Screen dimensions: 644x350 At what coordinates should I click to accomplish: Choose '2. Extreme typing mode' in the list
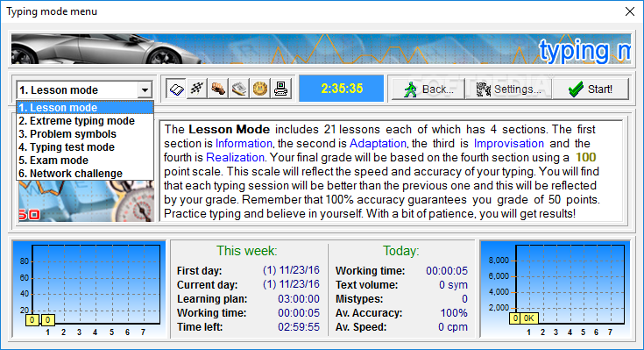pos(85,121)
